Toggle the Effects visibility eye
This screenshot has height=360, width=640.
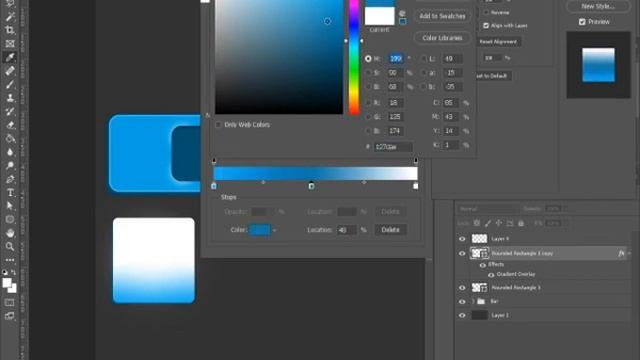(482, 265)
